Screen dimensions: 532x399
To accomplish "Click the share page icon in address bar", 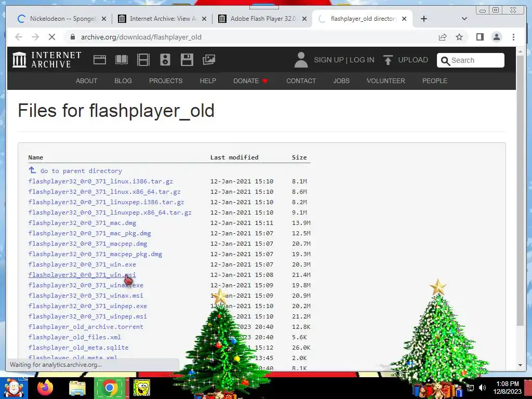I will [x=443, y=37].
